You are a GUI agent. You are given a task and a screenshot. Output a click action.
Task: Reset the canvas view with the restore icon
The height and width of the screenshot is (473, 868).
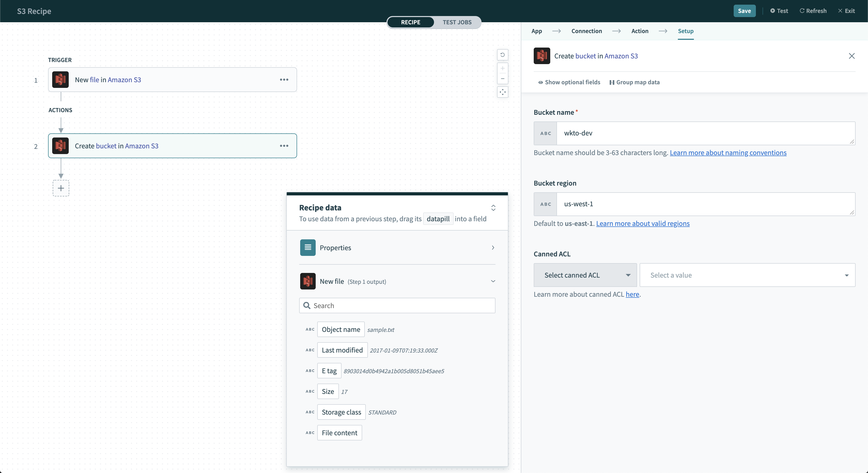pyautogui.click(x=502, y=55)
